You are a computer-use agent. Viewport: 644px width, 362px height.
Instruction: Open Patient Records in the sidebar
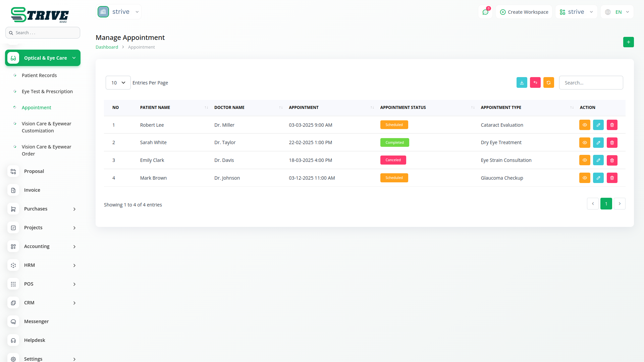(39, 75)
